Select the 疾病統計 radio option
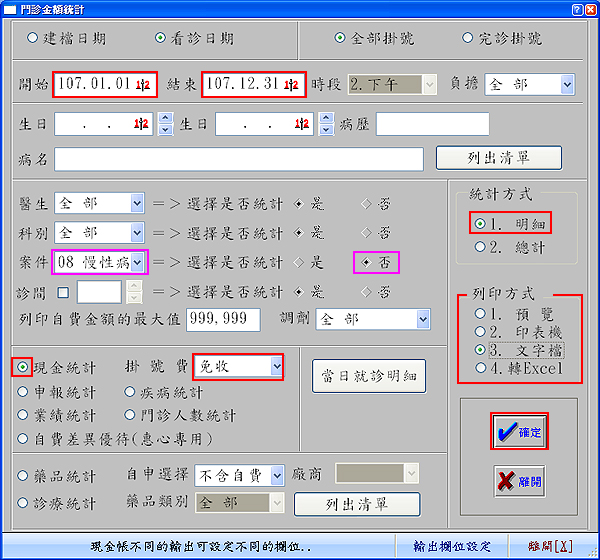Viewport: 600px width, 560px height. click(x=131, y=392)
